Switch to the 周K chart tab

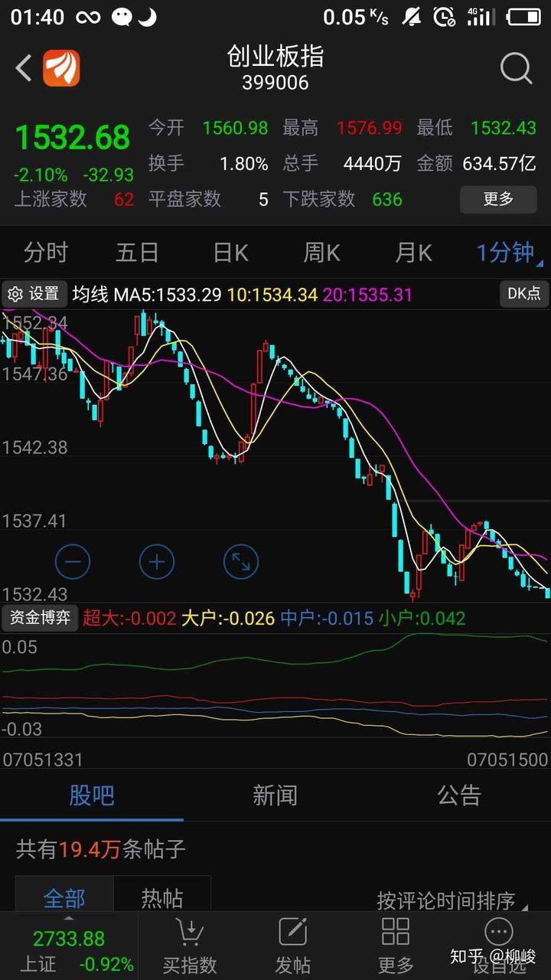pyautogui.click(x=321, y=252)
